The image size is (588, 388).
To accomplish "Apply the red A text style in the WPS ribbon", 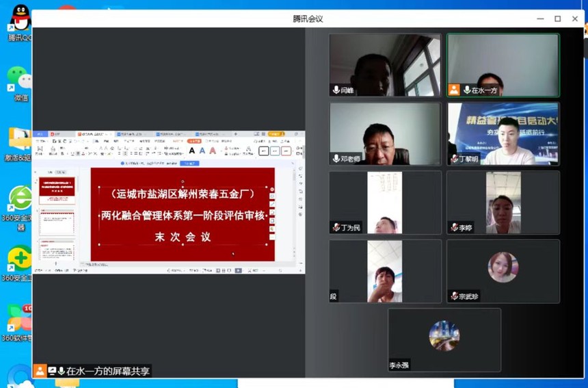I will (213, 151).
